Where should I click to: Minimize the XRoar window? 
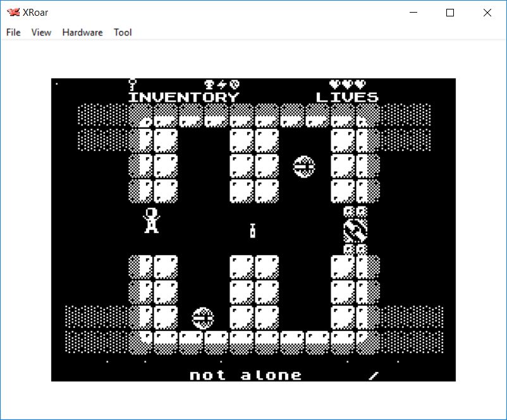coord(413,13)
